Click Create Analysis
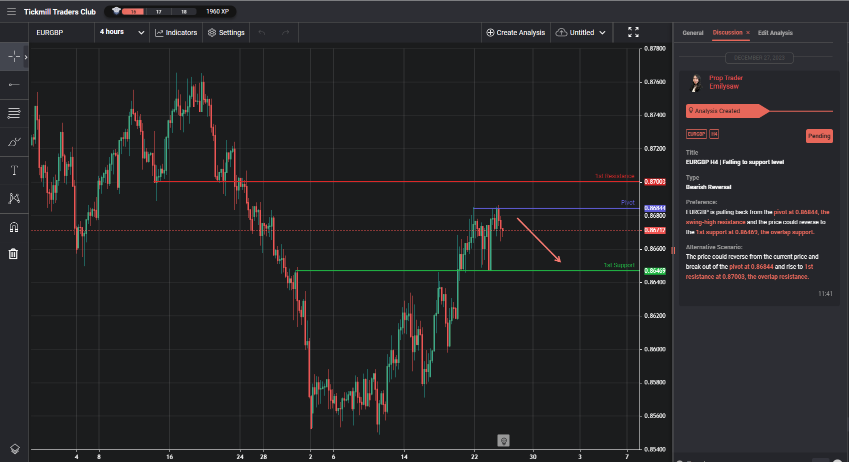This screenshot has width=849, height=464. (515, 32)
